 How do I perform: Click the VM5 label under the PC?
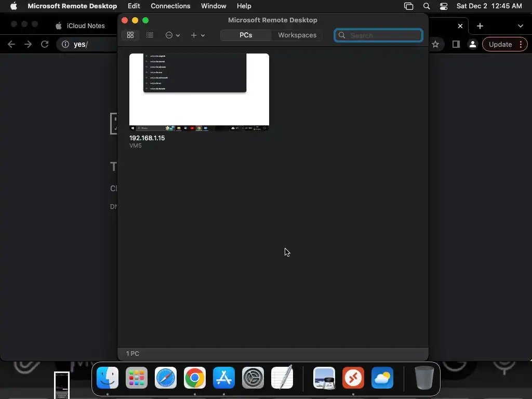136,145
